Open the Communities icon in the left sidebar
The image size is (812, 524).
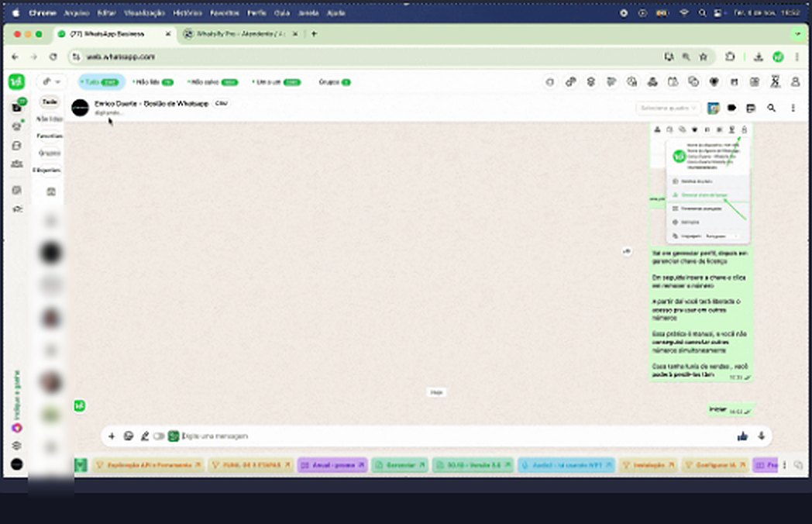(17, 164)
